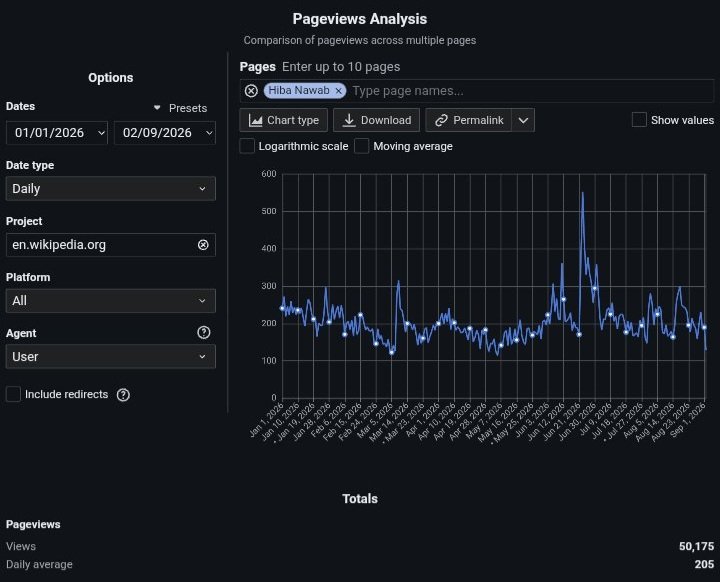
Task: Click the Jan 1, 2026 axis label
Action: (266, 420)
